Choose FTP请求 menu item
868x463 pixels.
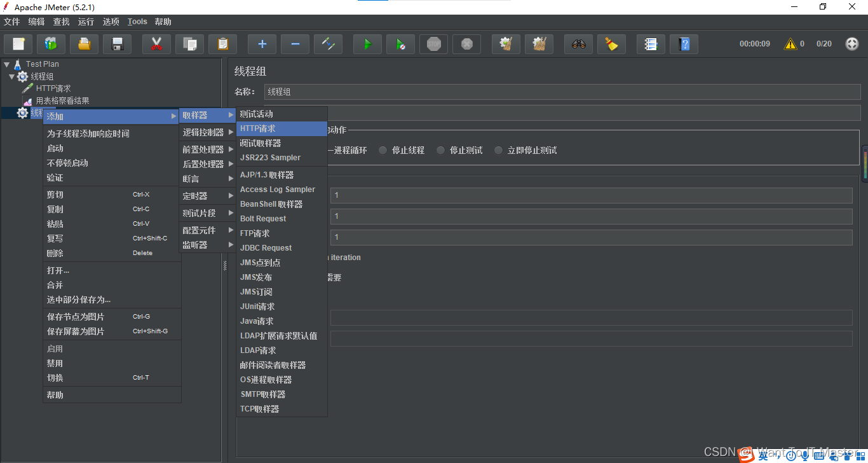pos(281,233)
